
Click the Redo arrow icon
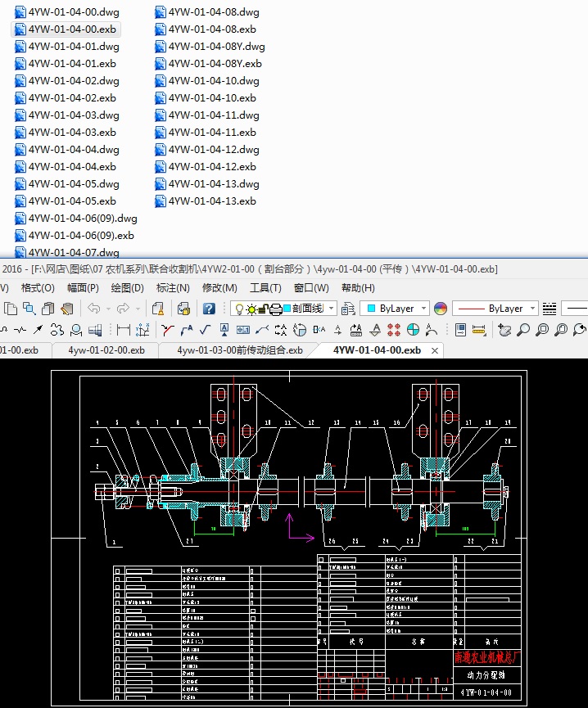pos(123,309)
